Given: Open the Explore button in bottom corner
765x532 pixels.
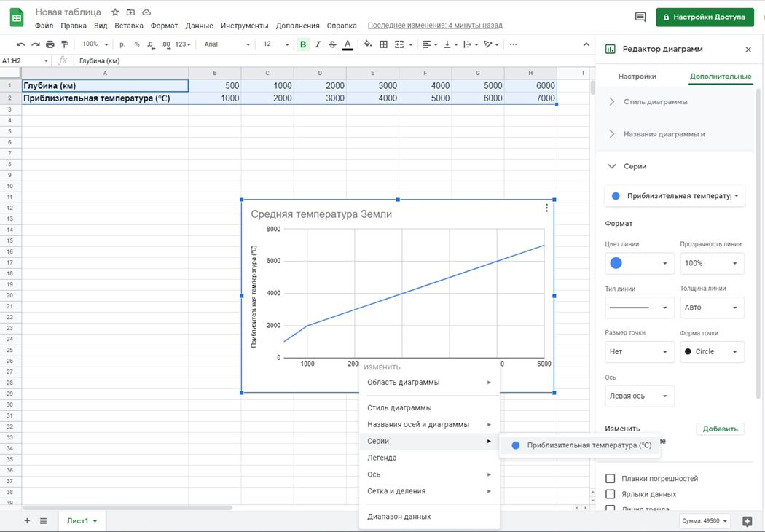Looking at the screenshot, I should pyautogui.click(x=747, y=521).
